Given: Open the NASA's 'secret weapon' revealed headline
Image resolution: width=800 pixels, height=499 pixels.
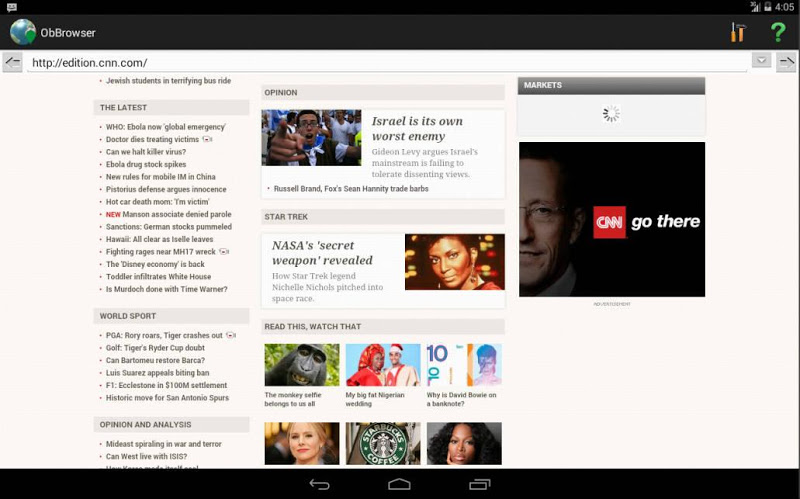Looking at the screenshot, I should point(322,253).
